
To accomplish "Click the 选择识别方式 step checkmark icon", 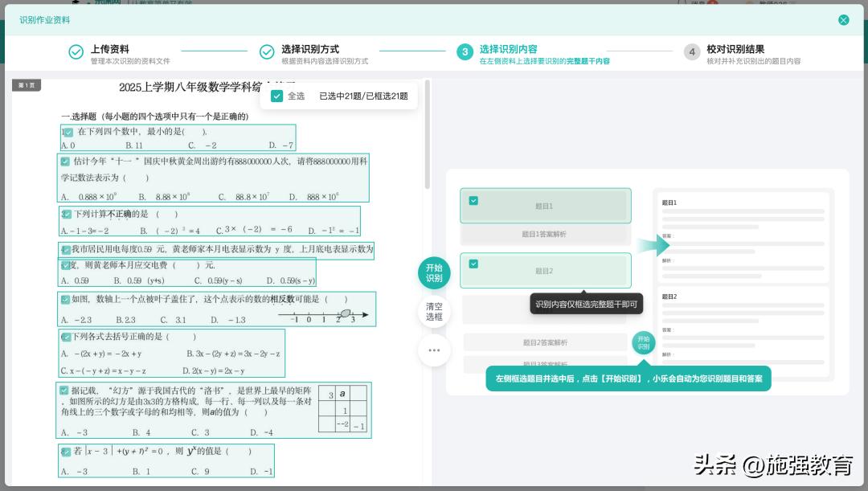I will [x=267, y=51].
